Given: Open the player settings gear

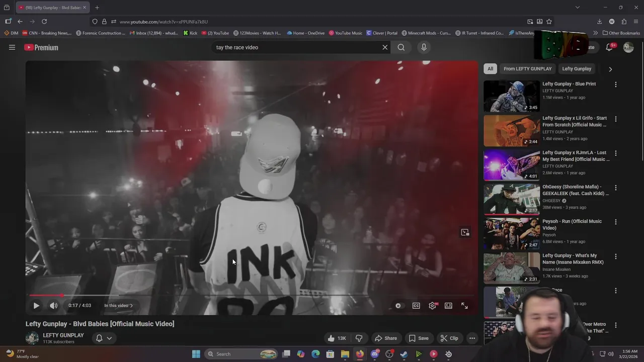Looking at the screenshot, I should (x=432, y=306).
